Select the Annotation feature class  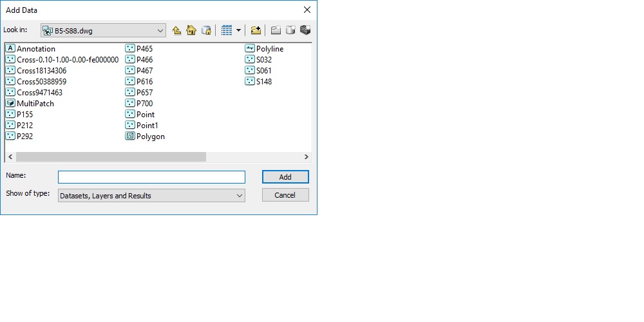pyautogui.click(x=31, y=49)
